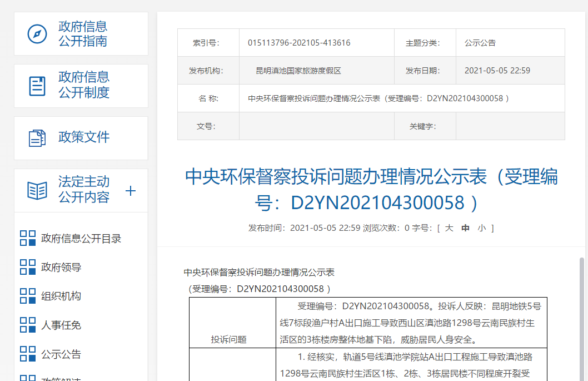Go to 人事任免 page
Screen dimensions: 588x381
point(61,325)
